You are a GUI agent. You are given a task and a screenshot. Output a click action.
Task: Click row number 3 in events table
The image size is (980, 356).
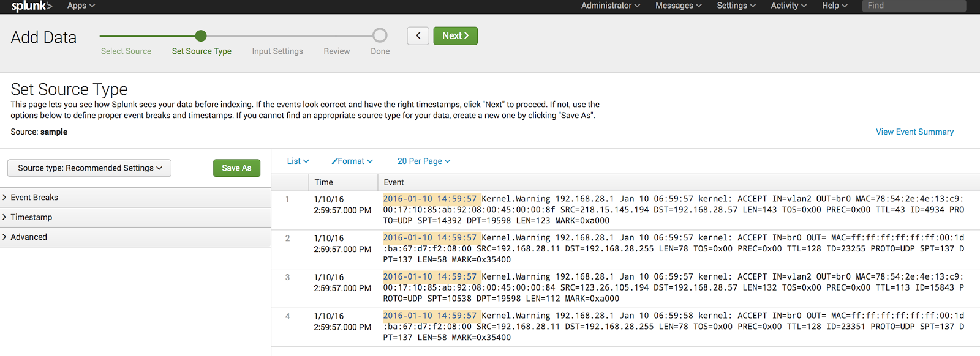[287, 277]
